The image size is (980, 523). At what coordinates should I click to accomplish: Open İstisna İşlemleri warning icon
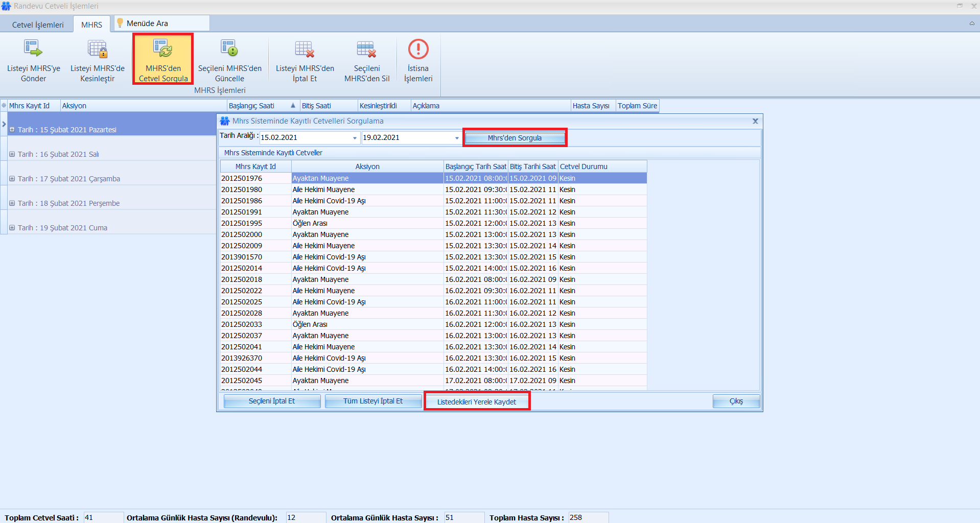[x=418, y=49]
